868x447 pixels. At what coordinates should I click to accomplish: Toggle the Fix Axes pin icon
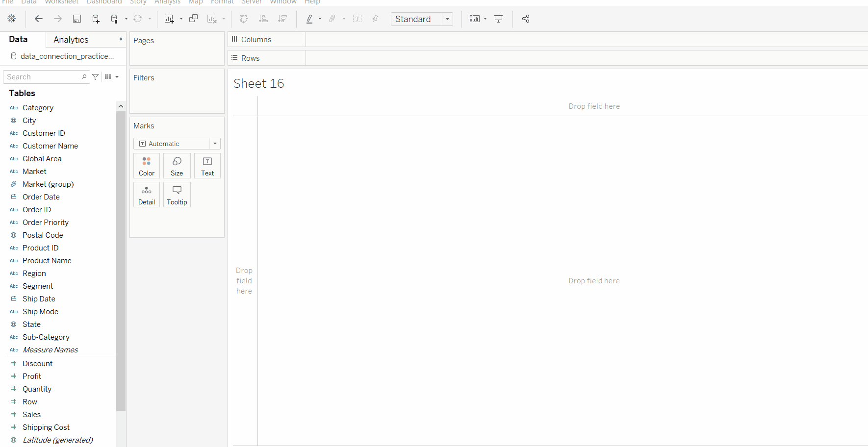375,19
